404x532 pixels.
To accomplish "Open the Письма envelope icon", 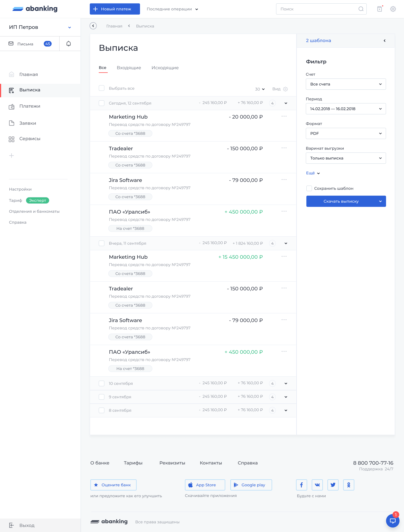I will click(x=11, y=44).
